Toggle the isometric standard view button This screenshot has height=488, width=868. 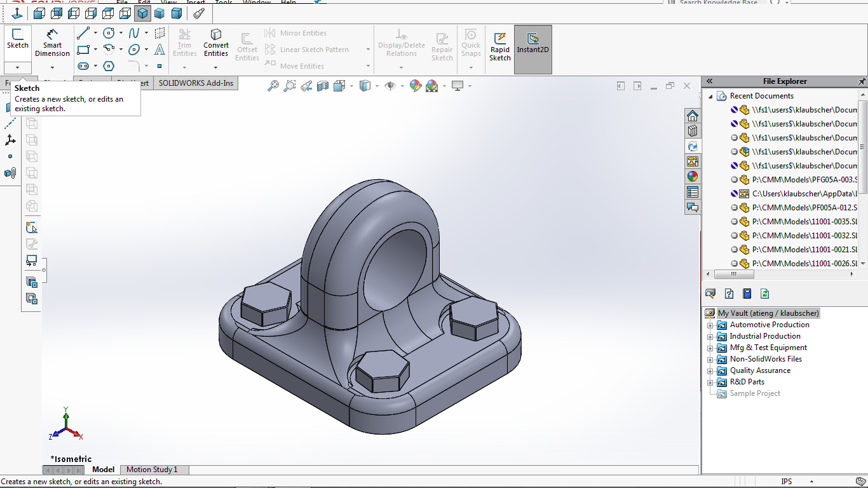pos(143,13)
